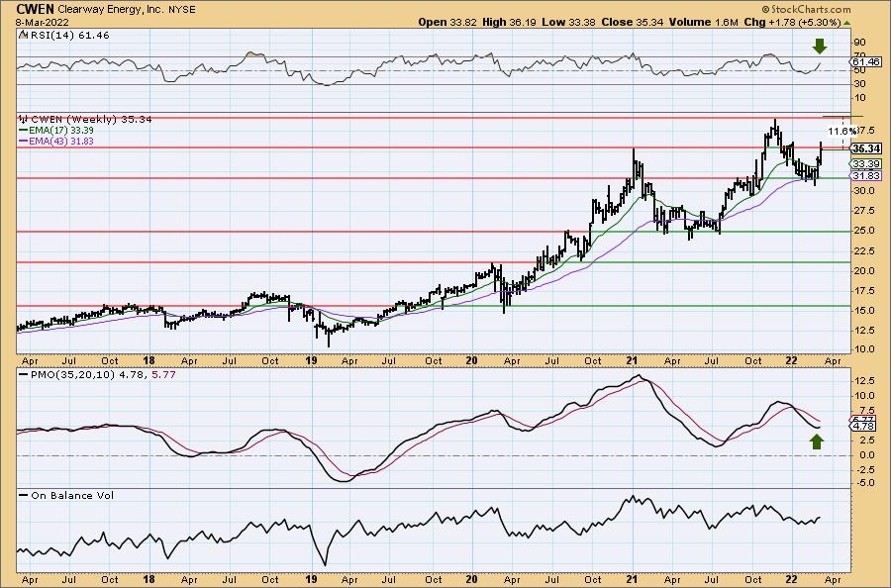This screenshot has height=588, width=891.
Task: Click the 0.0 PMO axis label
Action: (867, 455)
